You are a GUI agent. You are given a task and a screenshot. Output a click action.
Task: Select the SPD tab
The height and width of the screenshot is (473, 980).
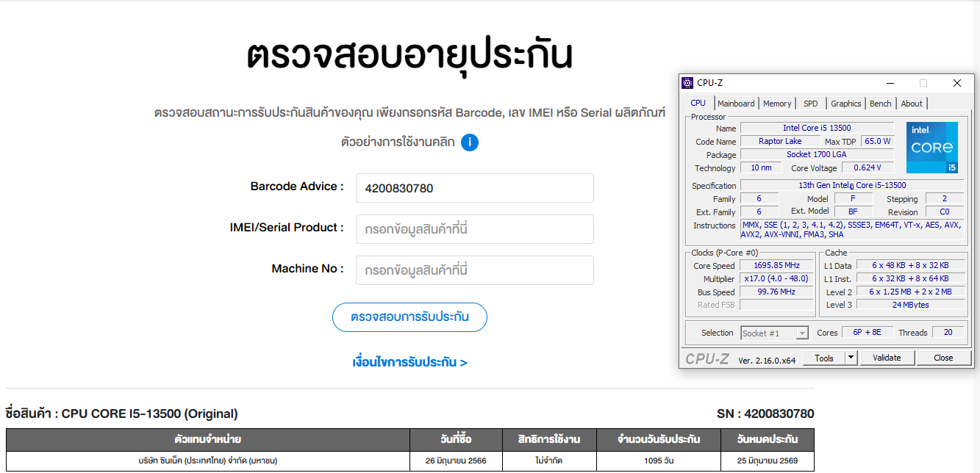click(810, 104)
